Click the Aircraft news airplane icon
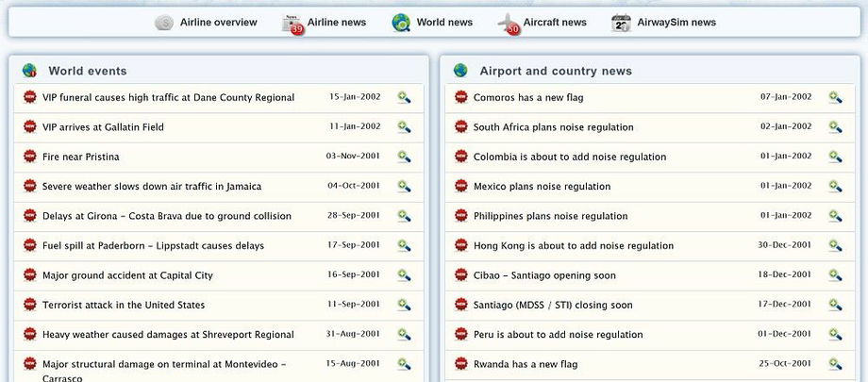 point(509,24)
